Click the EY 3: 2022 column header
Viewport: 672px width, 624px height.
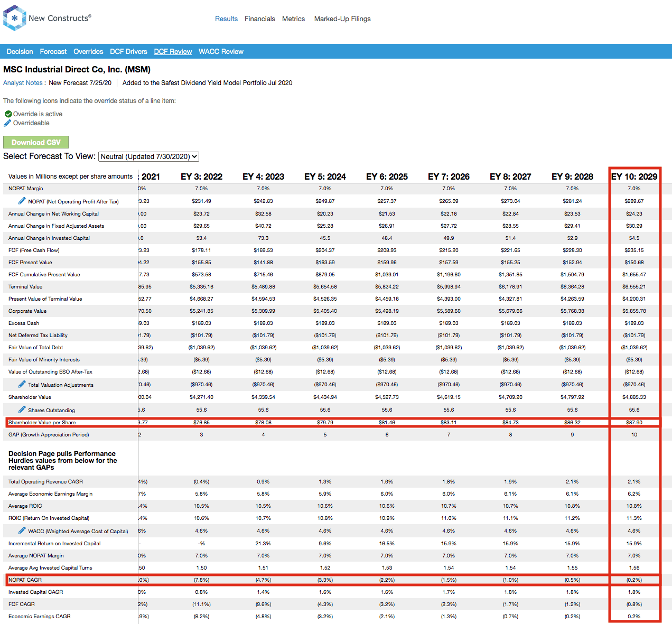(x=201, y=176)
